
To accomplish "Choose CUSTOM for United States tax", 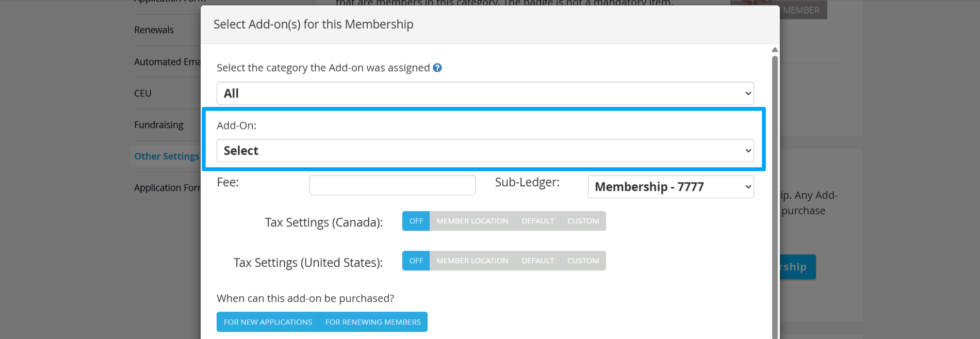I will tap(583, 261).
